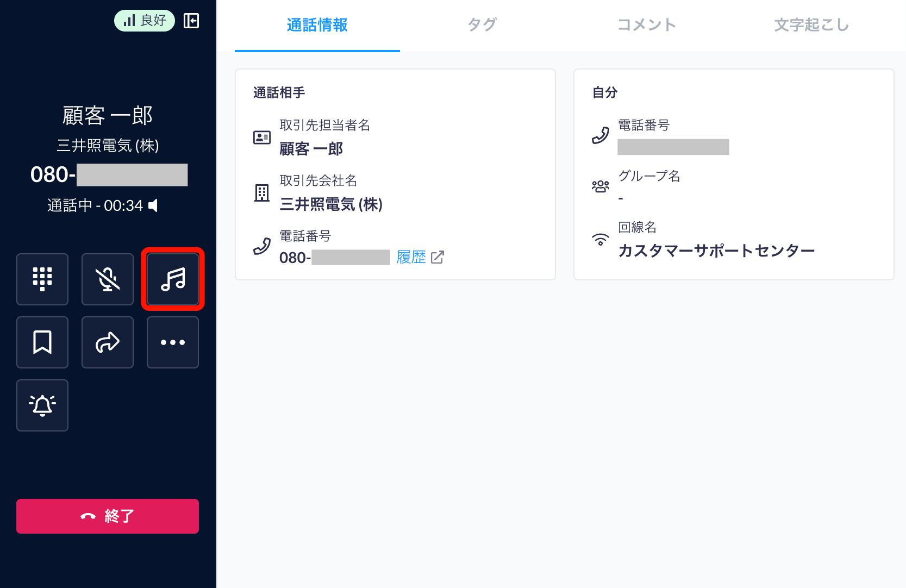
Task: Switch to the タグ tab
Action: pyautogui.click(x=482, y=25)
